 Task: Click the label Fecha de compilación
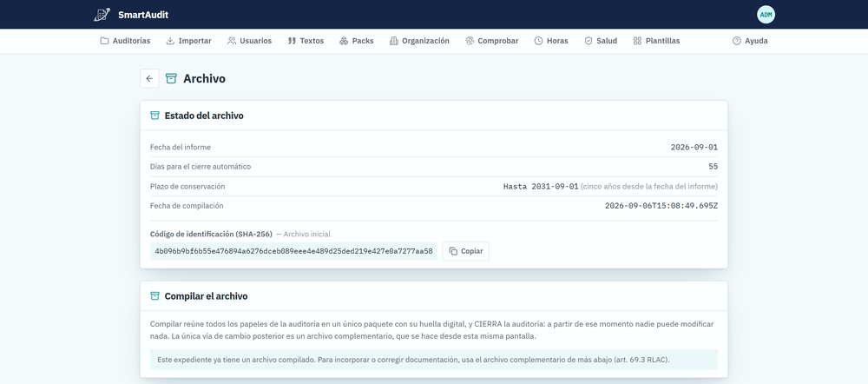(x=187, y=206)
